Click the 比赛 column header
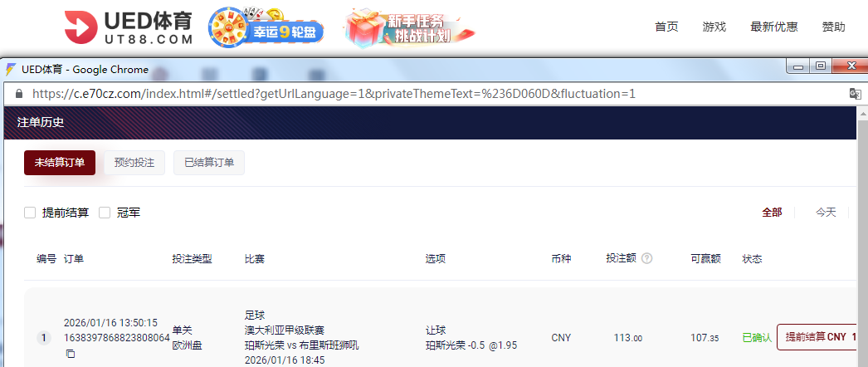The image size is (868, 367). [x=255, y=258]
